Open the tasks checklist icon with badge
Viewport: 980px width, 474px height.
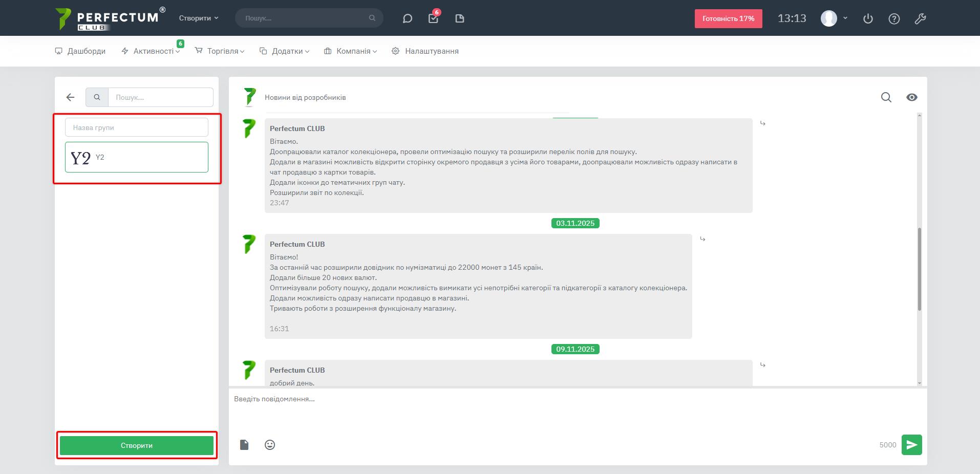click(433, 18)
